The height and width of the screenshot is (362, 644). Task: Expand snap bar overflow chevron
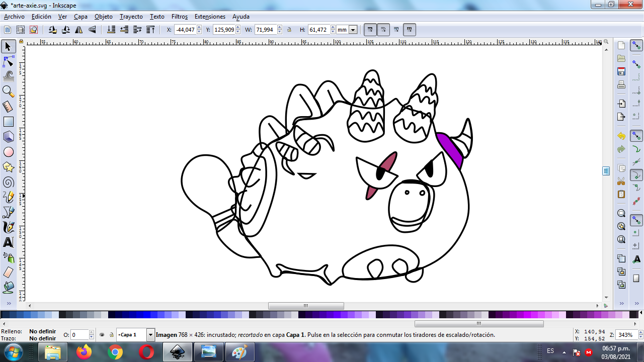coord(636,304)
